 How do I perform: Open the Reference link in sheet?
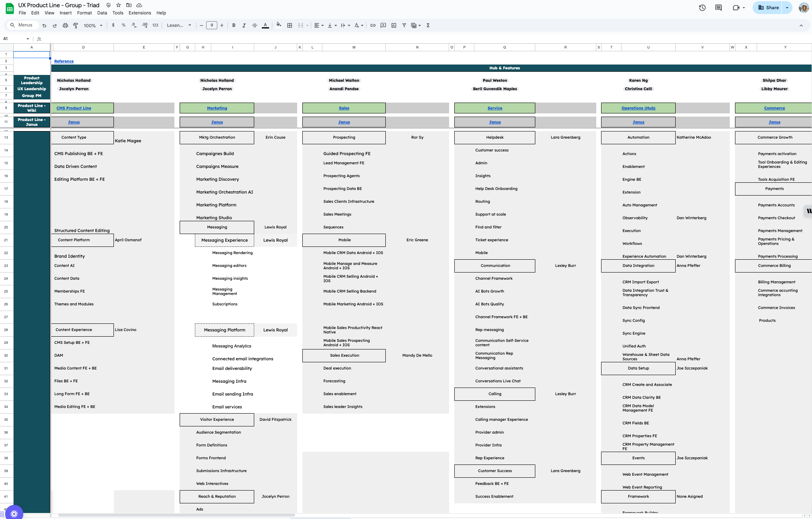pos(64,61)
